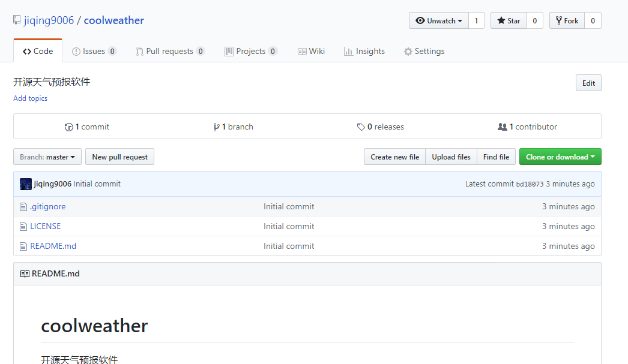The width and height of the screenshot is (628, 364).
Task: View the watchers count of 1
Action: pyautogui.click(x=476, y=20)
